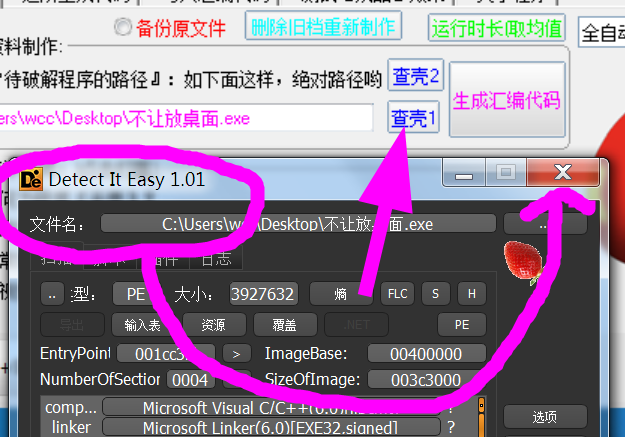Click the 覆盖 overlay button

pyautogui.click(x=285, y=325)
